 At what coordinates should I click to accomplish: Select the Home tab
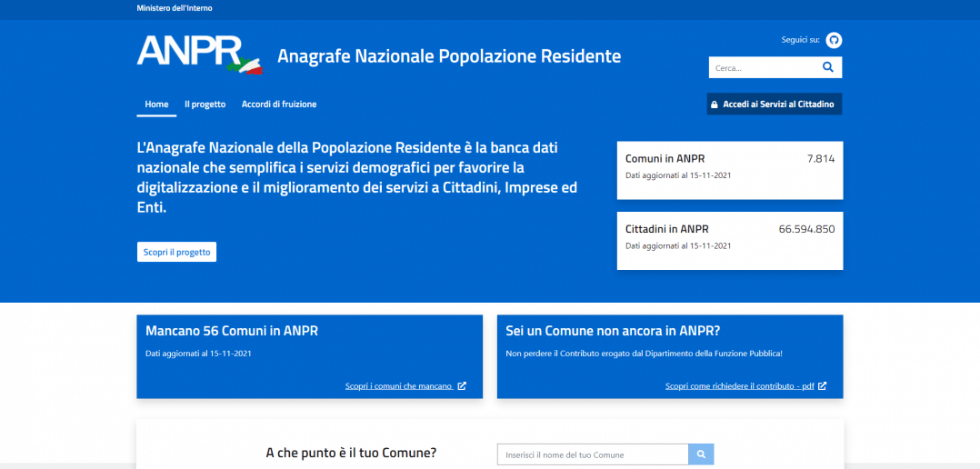156,105
